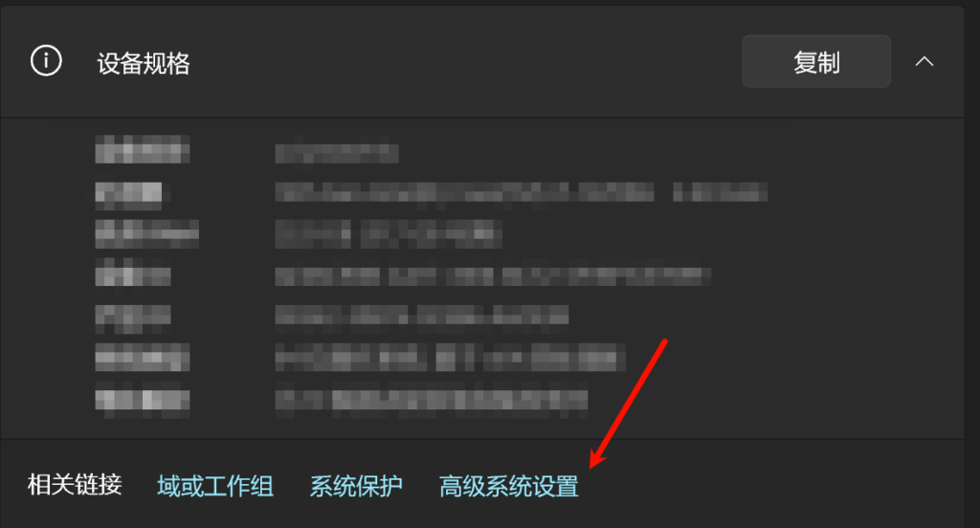Click the fourth row's blurred value text
Viewport: 980px width, 528px height.
pyautogui.click(x=493, y=276)
